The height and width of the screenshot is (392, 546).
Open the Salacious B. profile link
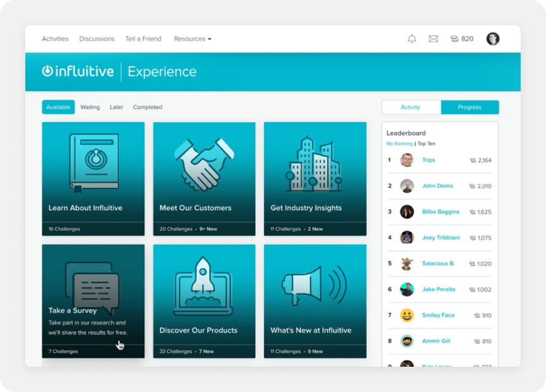(438, 264)
